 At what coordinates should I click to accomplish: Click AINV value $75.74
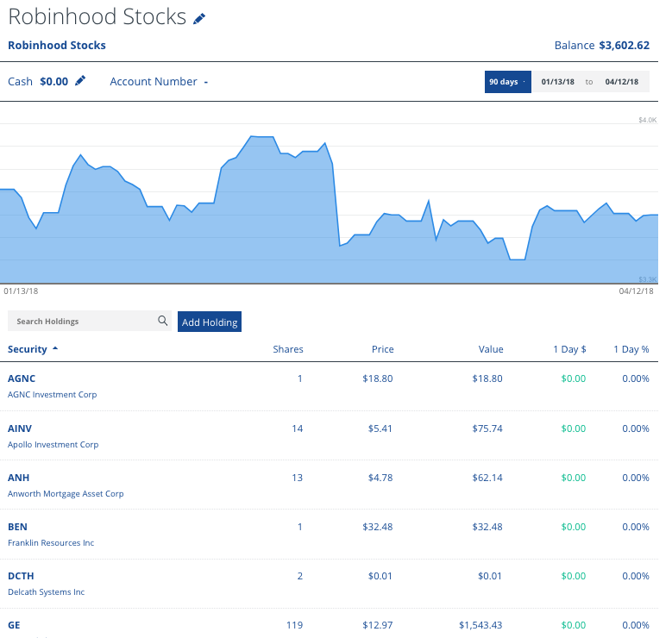[487, 428]
